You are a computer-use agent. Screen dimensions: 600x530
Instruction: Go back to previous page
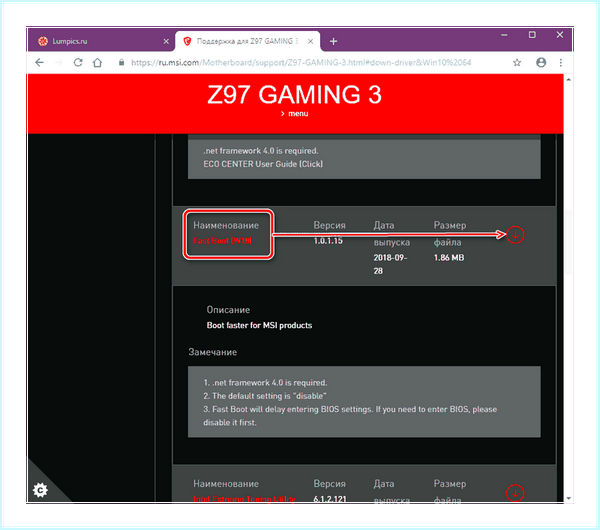pos(39,62)
